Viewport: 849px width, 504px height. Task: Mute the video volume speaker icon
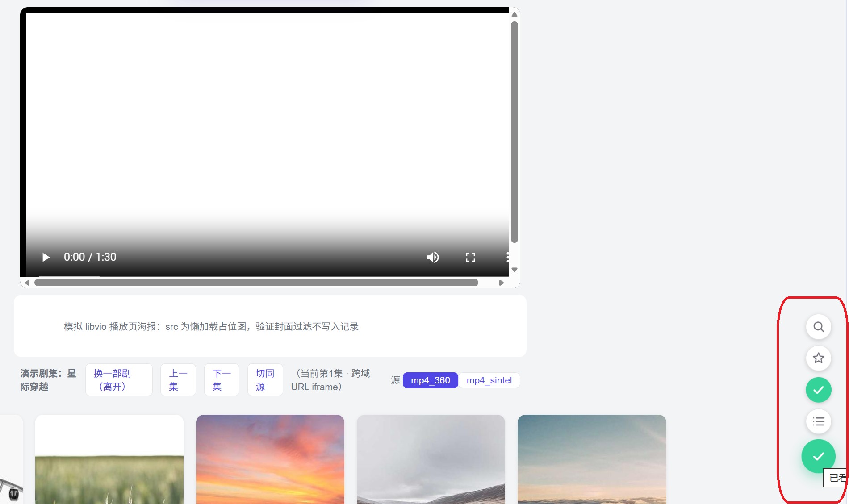[x=432, y=257]
